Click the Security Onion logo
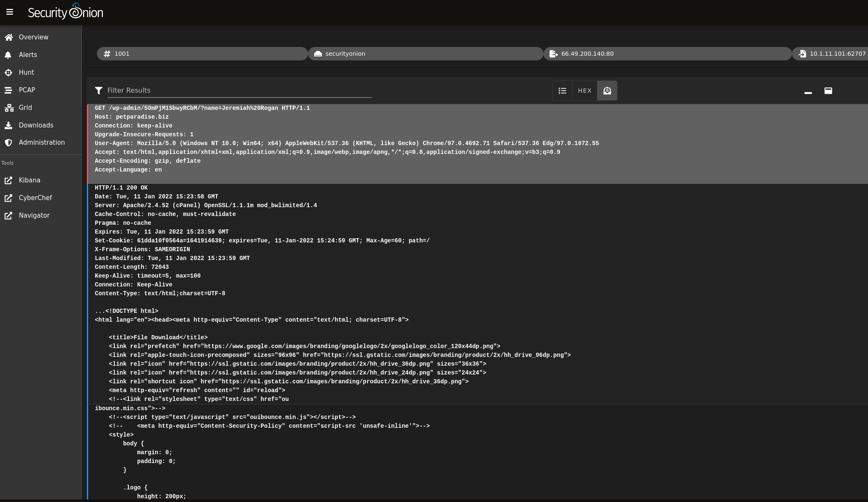The image size is (868, 502). [65, 12]
